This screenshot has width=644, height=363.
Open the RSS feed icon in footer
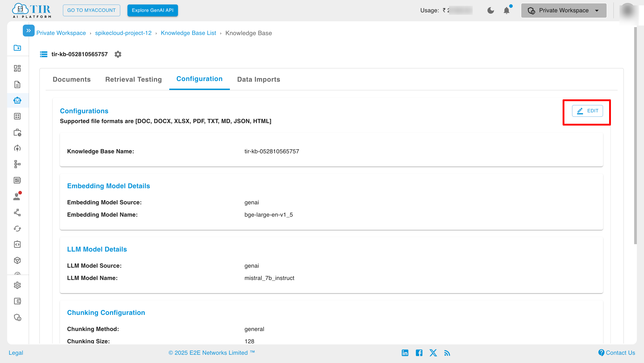point(447,353)
